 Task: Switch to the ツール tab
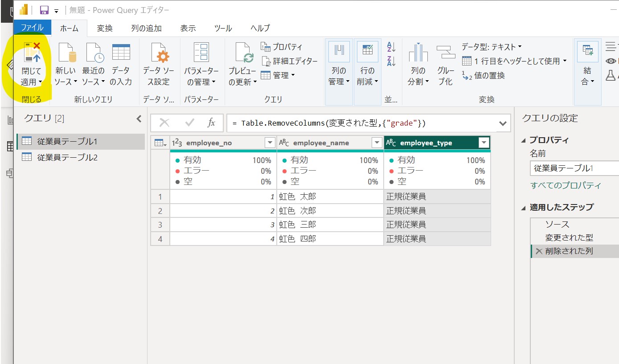pos(223,28)
